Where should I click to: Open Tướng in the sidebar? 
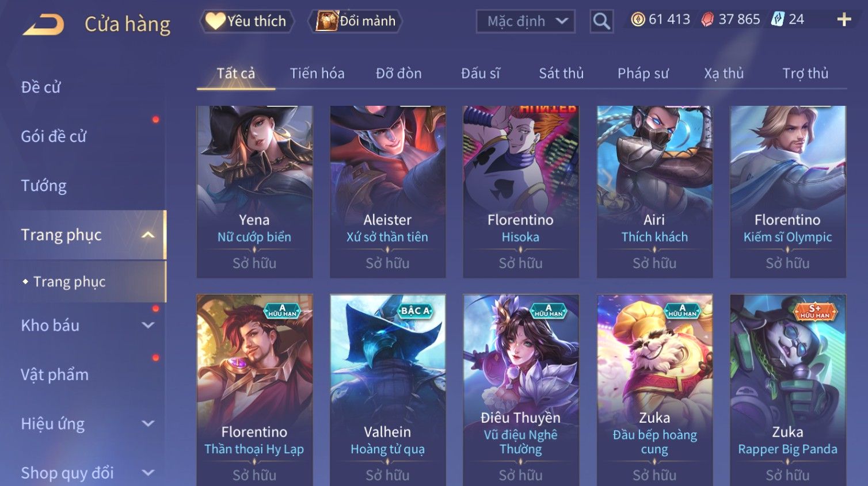click(44, 186)
